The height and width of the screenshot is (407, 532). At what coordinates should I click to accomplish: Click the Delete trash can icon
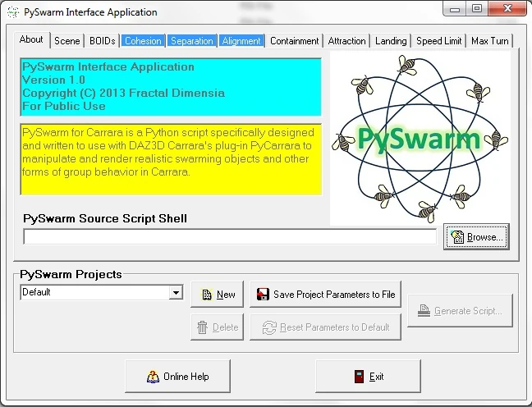pyautogui.click(x=203, y=327)
